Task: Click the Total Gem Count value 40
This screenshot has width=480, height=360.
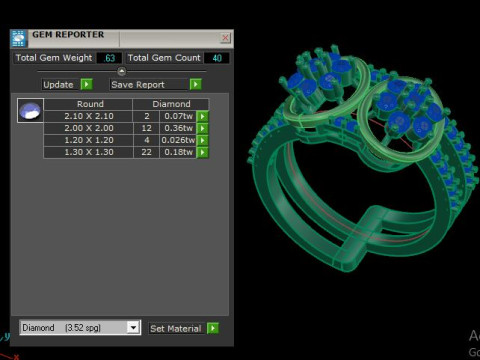Action: [x=217, y=58]
